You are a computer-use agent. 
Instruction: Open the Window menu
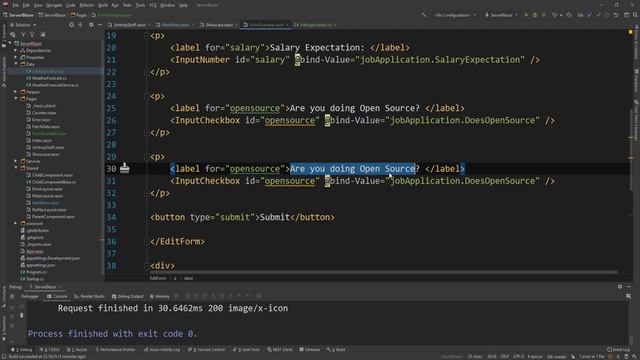tap(167, 5)
